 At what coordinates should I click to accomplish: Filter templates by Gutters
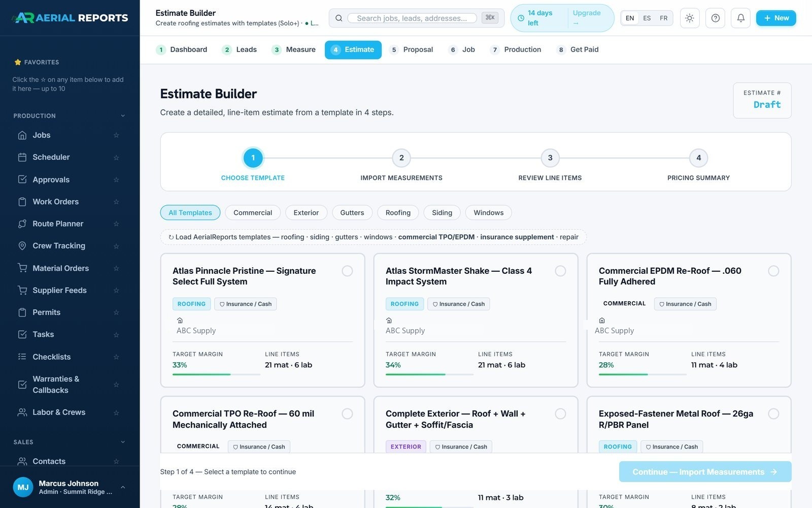coord(352,212)
